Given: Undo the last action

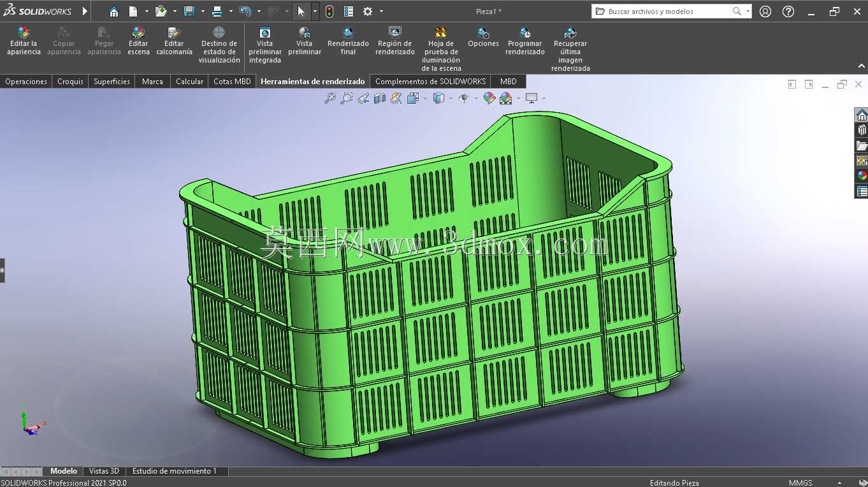Looking at the screenshot, I should click(x=245, y=11).
